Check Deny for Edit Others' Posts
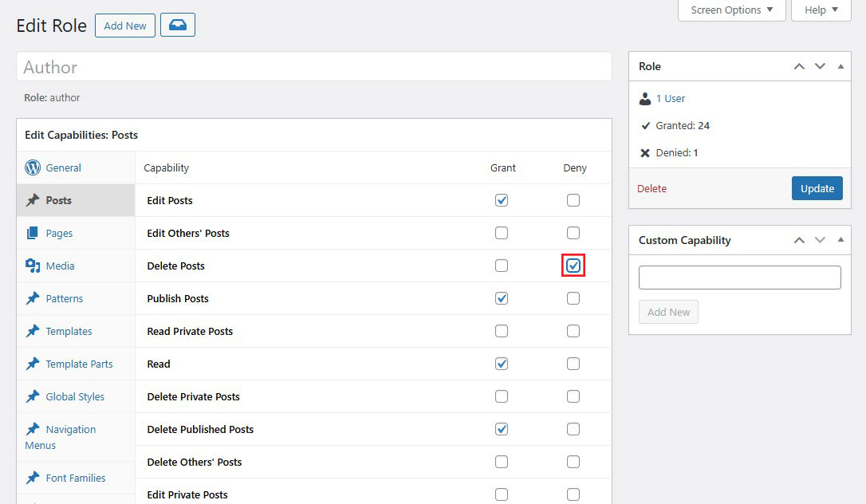This screenshot has width=866, height=504. pyautogui.click(x=573, y=233)
